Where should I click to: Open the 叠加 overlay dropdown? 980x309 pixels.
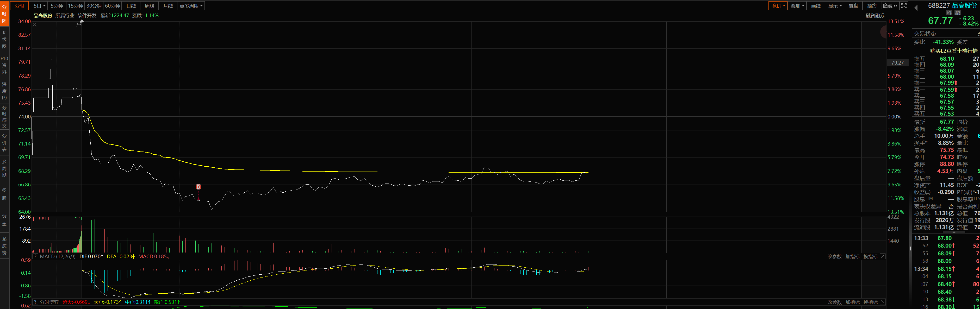(x=797, y=6)
